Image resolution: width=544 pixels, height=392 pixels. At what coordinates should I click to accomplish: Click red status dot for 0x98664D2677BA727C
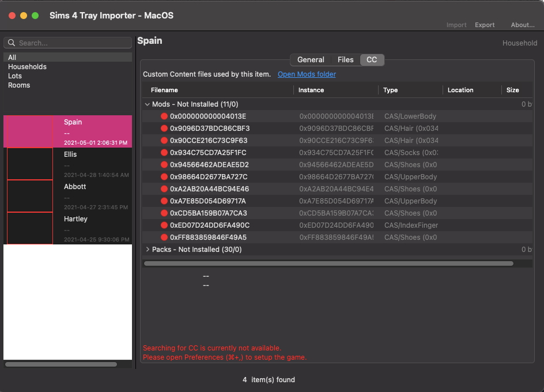point(164,177)
